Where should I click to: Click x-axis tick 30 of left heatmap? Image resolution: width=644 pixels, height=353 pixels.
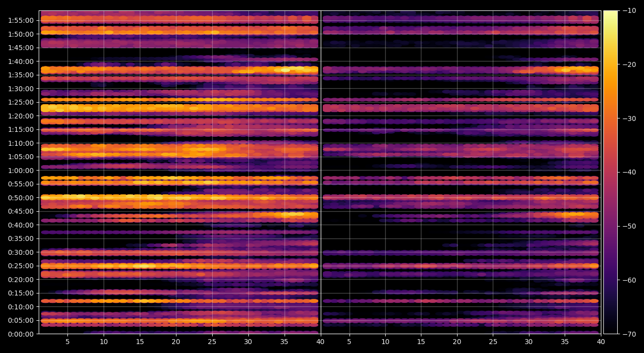pyautogui.click(x=248, y=342)
